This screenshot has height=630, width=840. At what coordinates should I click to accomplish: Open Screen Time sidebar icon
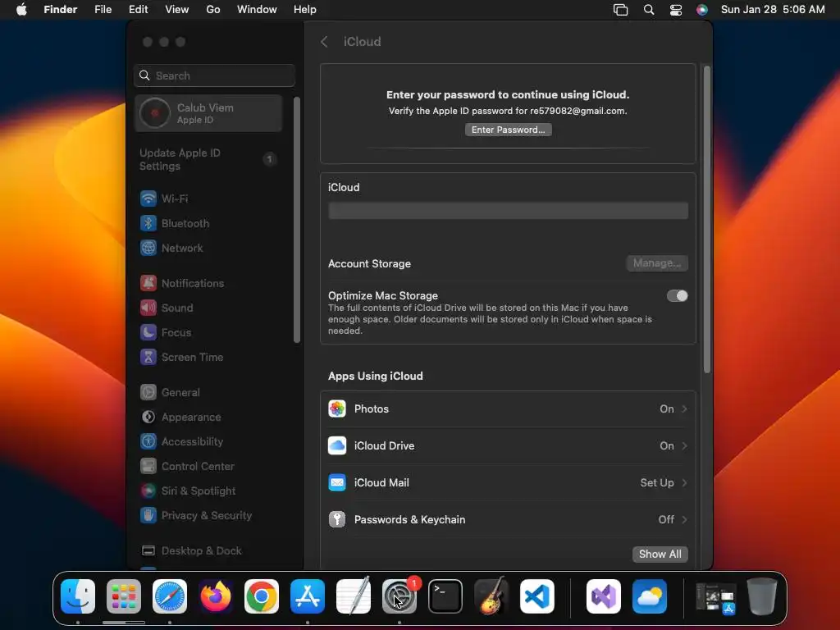click(x=148, y=358)
